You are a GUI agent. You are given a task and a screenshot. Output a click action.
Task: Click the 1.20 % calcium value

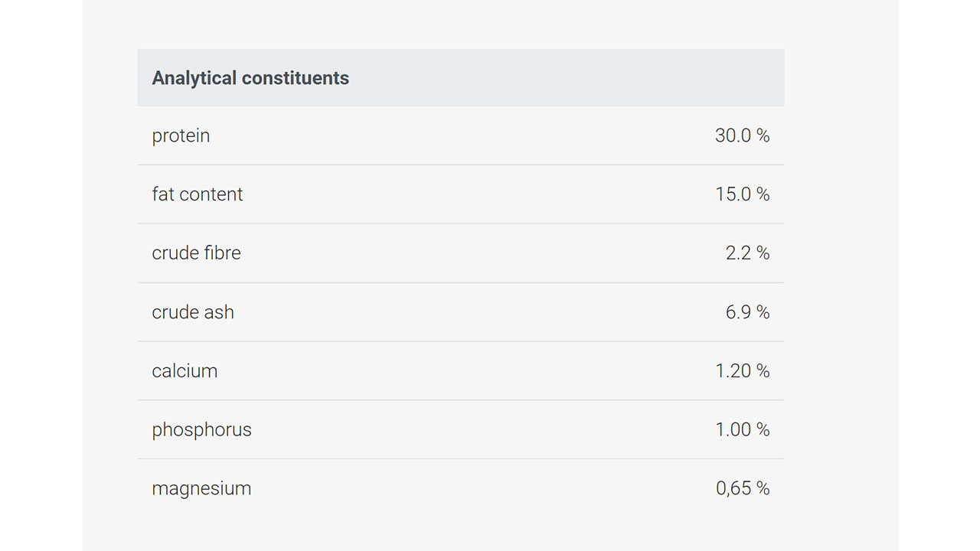pyautogui.click(x=742, y=371)
